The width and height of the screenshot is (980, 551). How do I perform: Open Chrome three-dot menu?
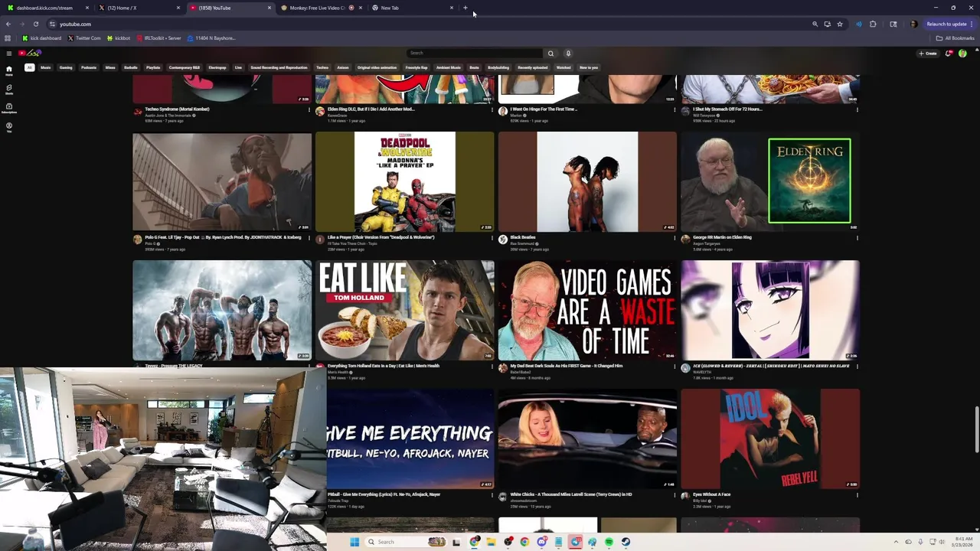[x=972, y=24]
